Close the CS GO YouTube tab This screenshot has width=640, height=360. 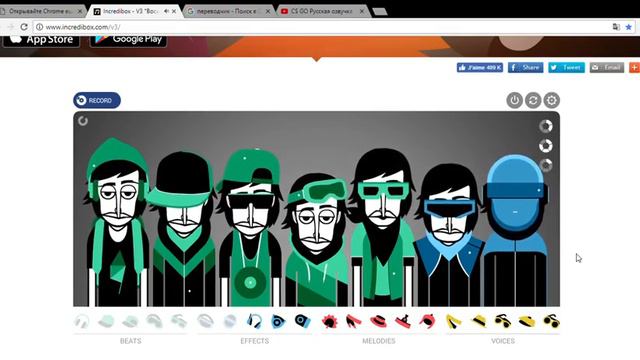tap(362, 11)
